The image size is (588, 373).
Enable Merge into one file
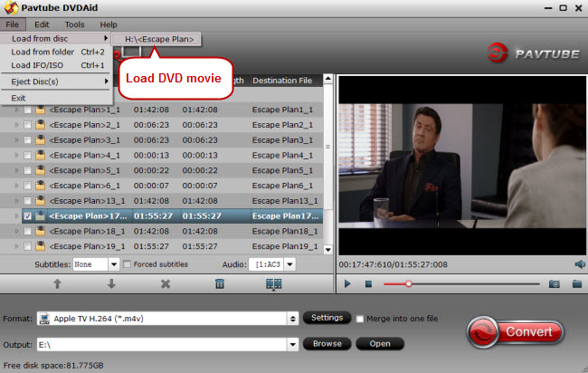click(x=360, y=319)
